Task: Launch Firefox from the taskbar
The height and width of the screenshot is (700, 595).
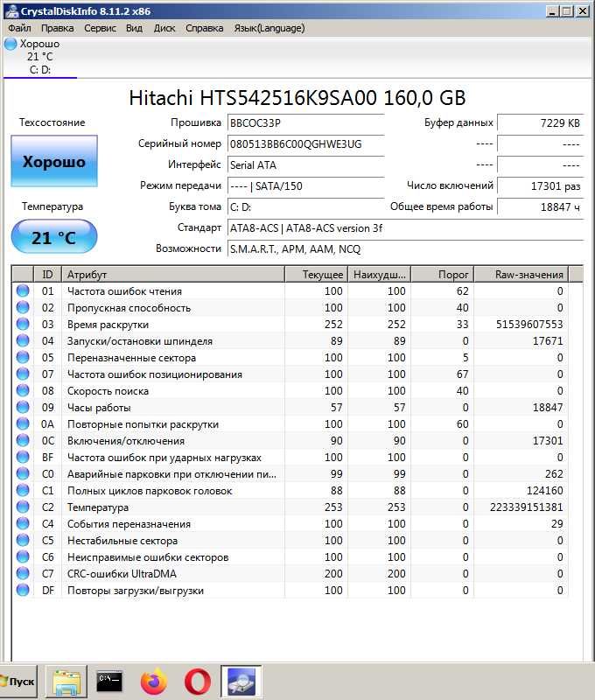Action: pos(153,682)
